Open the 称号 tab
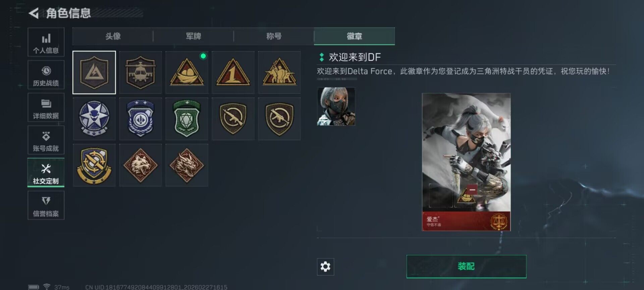The width and height of the screenshot is (644, 290). pos(274,36)
